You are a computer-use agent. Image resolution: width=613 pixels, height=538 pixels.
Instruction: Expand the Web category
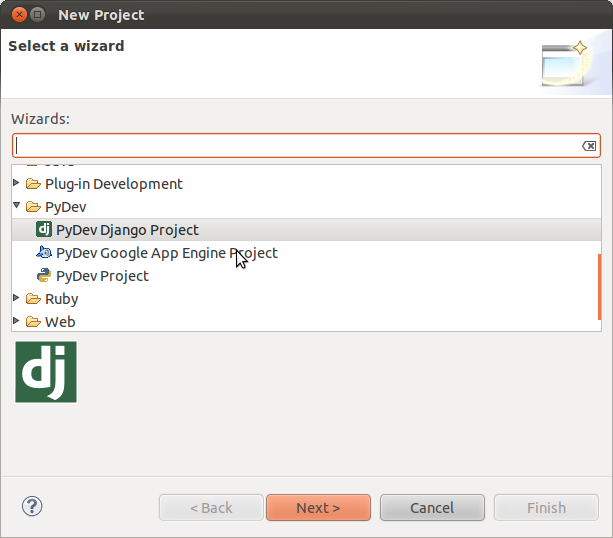point(16,321)
